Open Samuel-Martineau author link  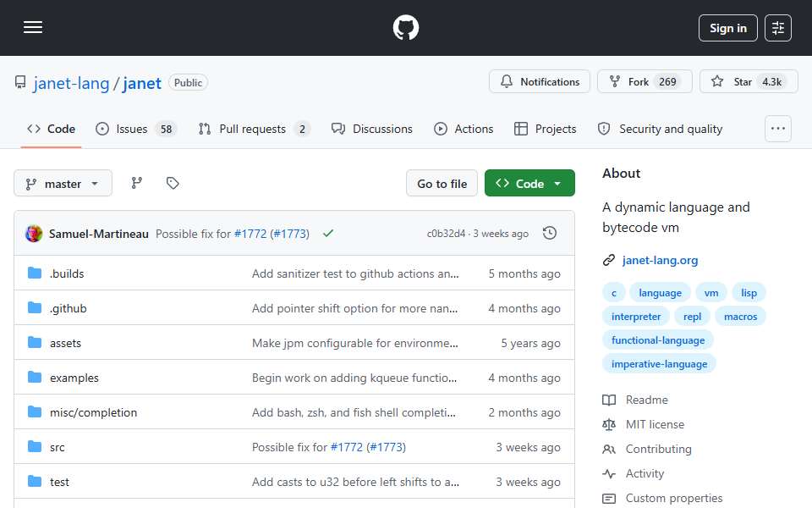[98, 234]
